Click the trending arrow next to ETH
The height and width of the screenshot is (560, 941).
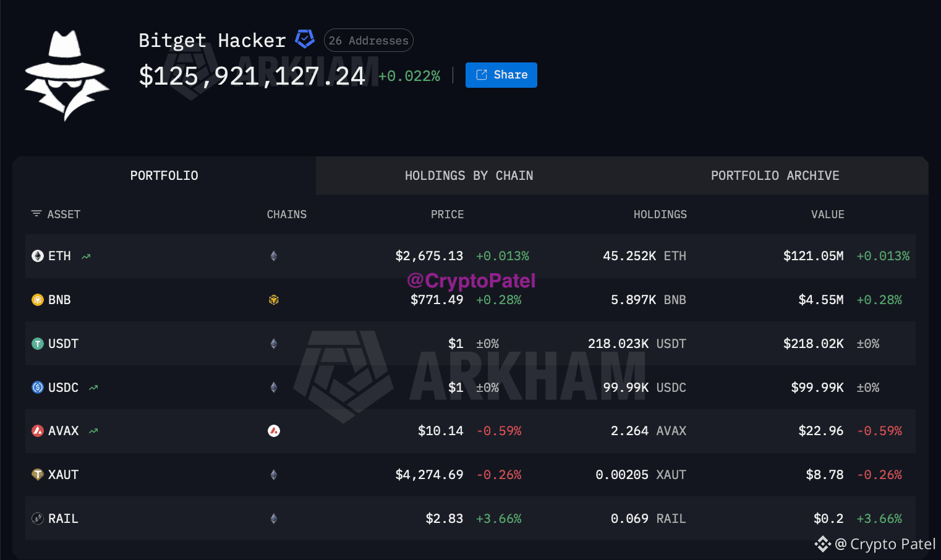[86, 257]
